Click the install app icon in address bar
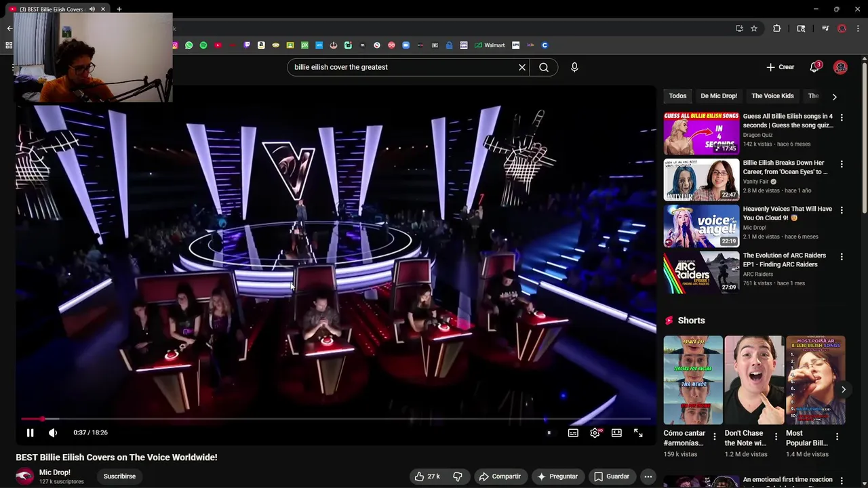Viewport: 868px width, 488px height. [739, 28]
